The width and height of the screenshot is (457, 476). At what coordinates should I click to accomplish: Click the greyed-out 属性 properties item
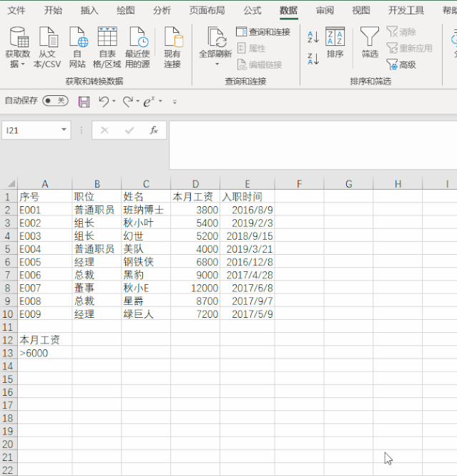click(251, 48)
